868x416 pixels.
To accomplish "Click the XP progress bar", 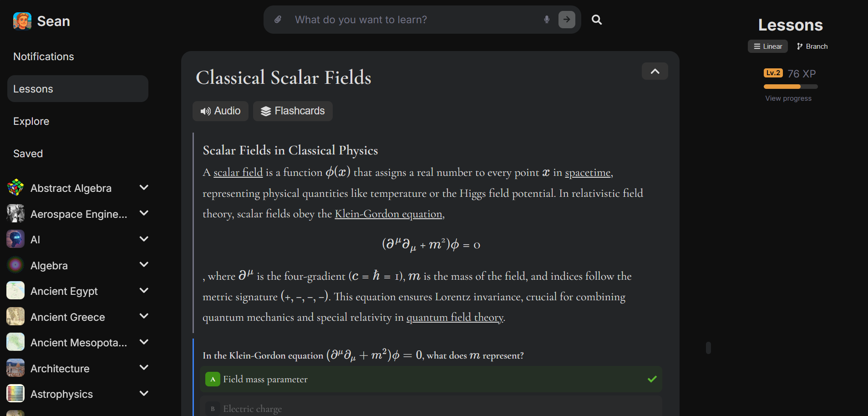I will 791,87.
